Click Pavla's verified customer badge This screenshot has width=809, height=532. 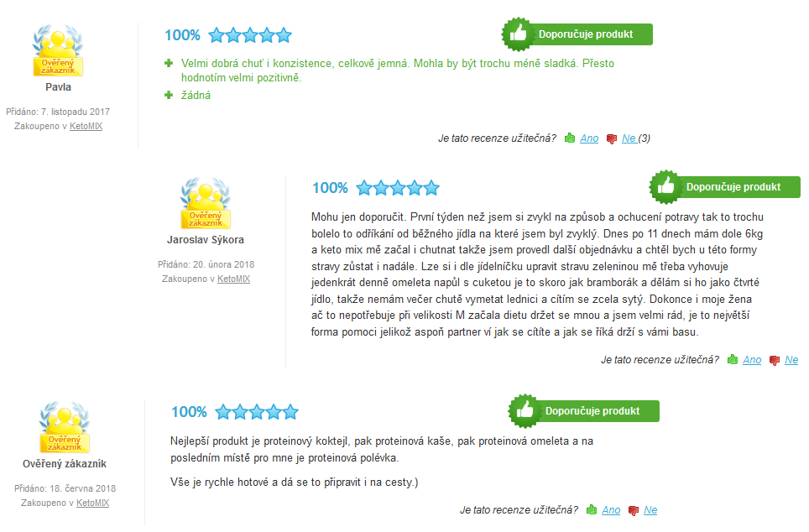pyautogui.click(x=58, y=50)
